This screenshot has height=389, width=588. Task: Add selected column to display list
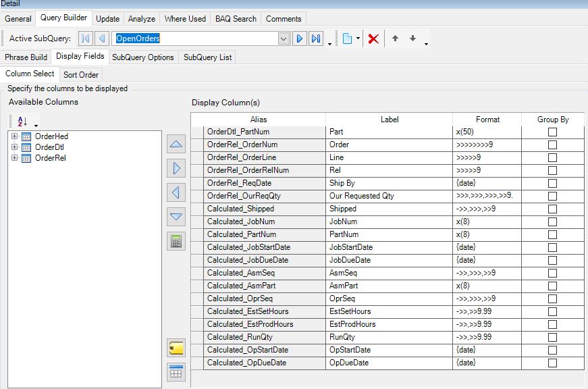[x=176, y=168]
